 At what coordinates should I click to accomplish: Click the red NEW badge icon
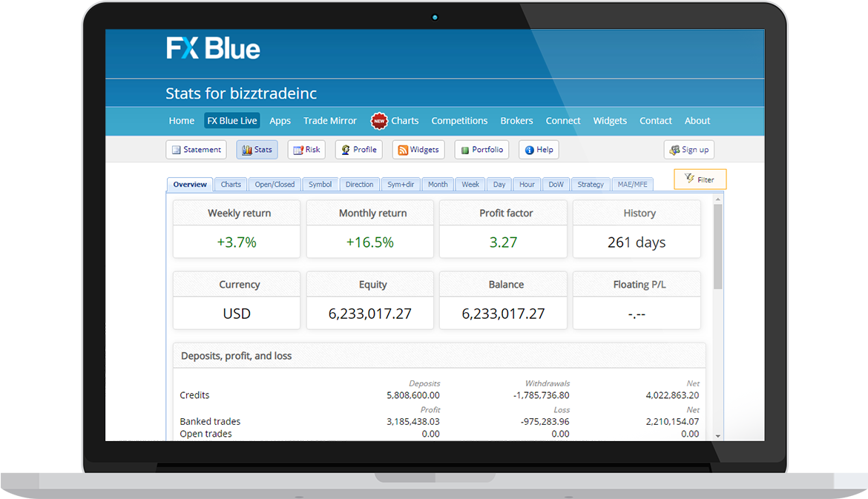tap(379, 121)
